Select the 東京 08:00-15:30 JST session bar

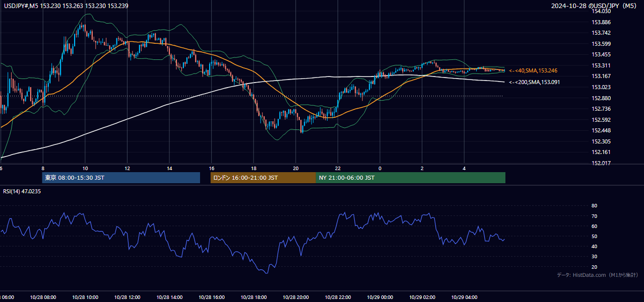click(121, 178)
